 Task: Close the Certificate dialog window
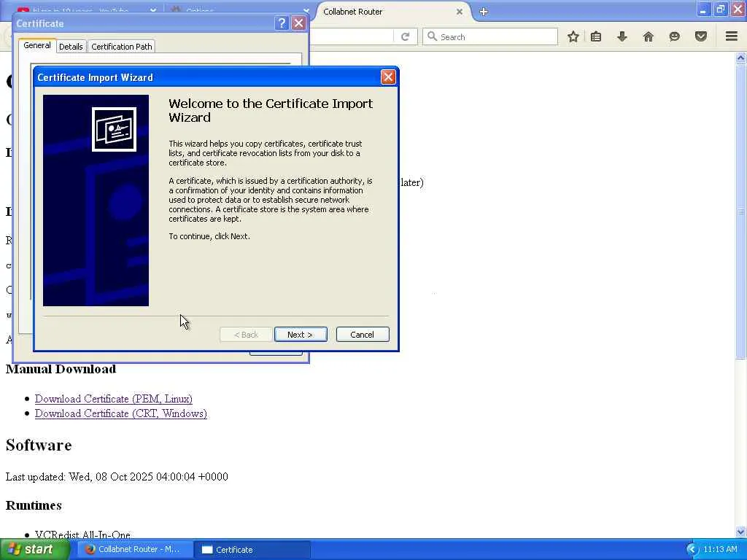[298, 23]
